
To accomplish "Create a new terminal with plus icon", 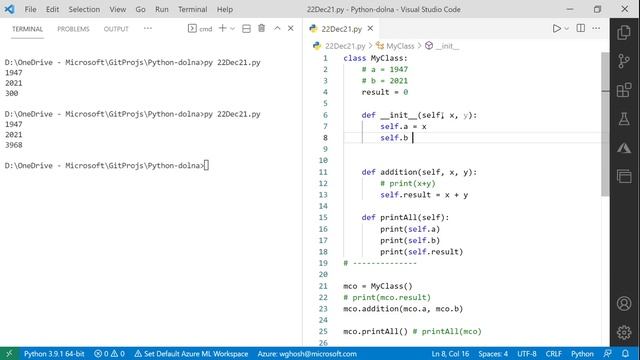I will pyautogui.click(x=222, y=28).
